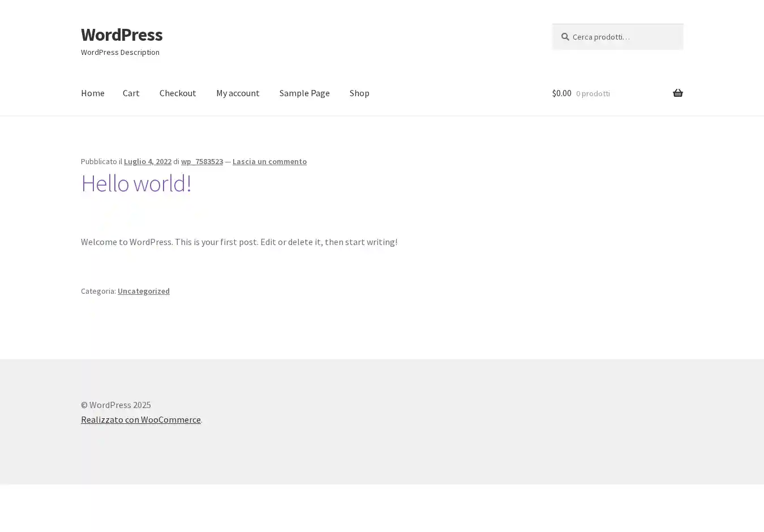Open the 'Hello world!' post title
This screenshot has height=532, width=764.
pyautogui.click(x=136, y=183)
